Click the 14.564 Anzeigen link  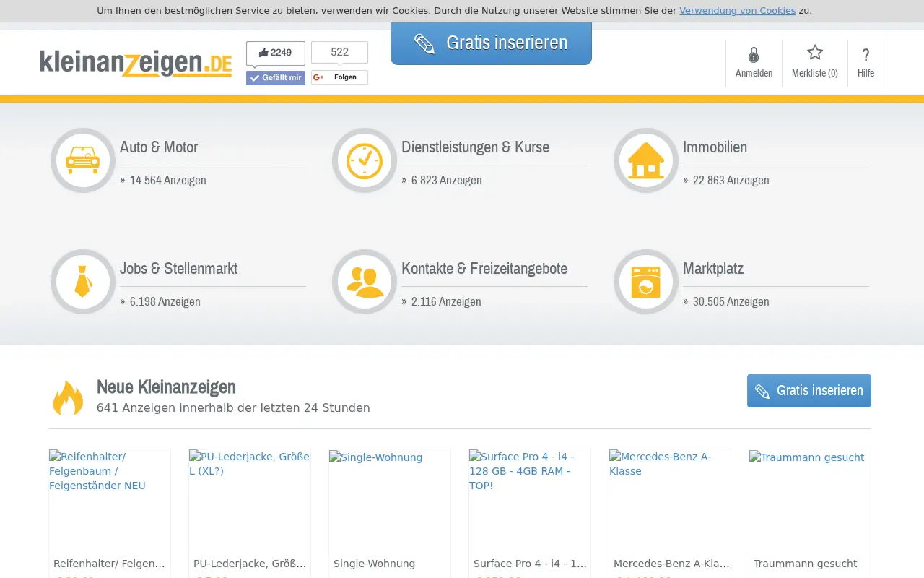(167, 180)
